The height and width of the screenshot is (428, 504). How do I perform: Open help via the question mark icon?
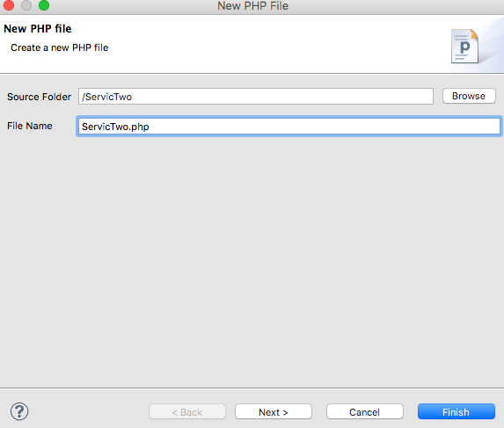pos(19,411)
